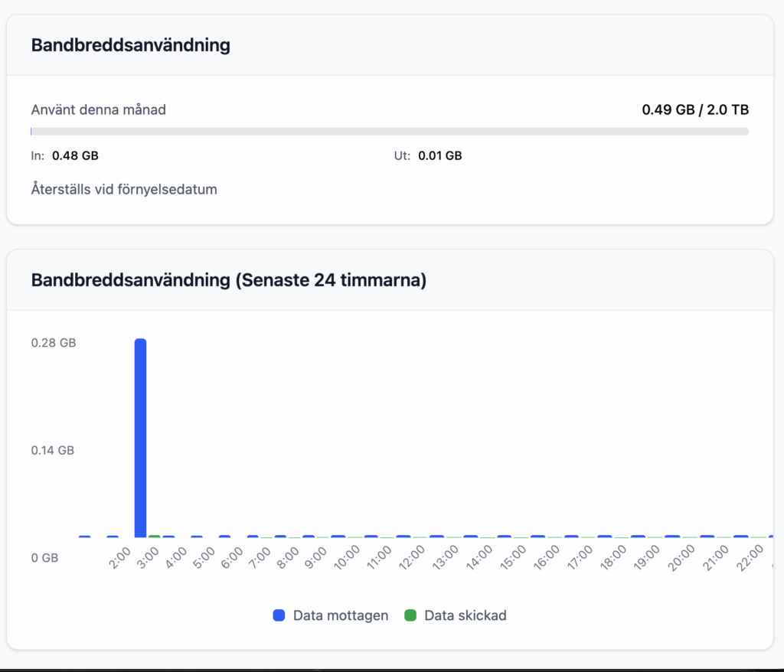This screenshot has height=672, width=784.
Task: Click the top Bandbreddsanvändning heading
Action: [x=130, y=45]
